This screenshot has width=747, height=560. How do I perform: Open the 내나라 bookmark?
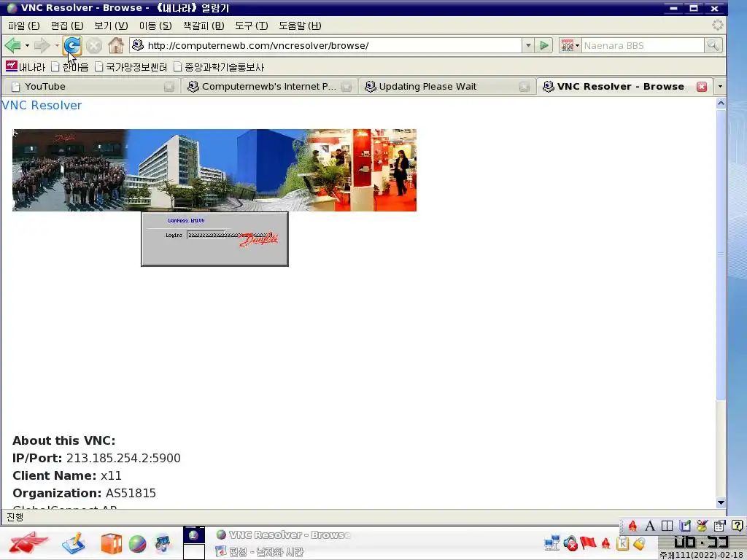[x=26, y=66]
